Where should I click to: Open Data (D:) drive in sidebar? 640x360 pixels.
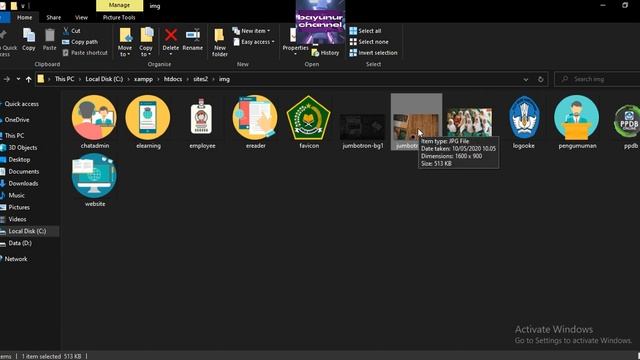(x=20, y=243)
